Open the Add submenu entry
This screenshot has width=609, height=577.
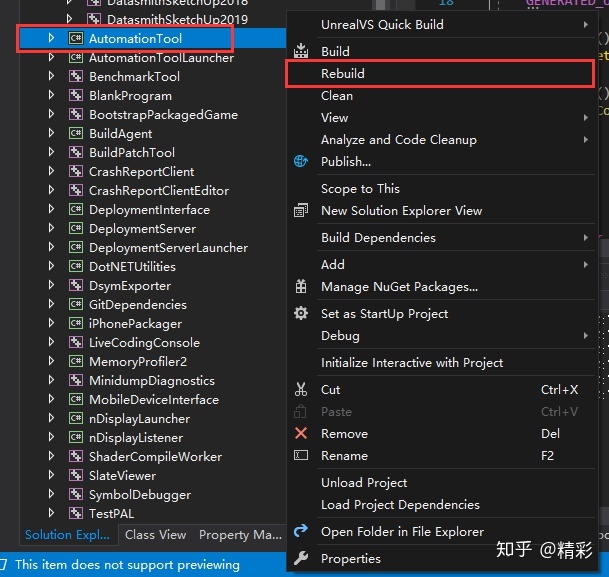click(442, 264)
